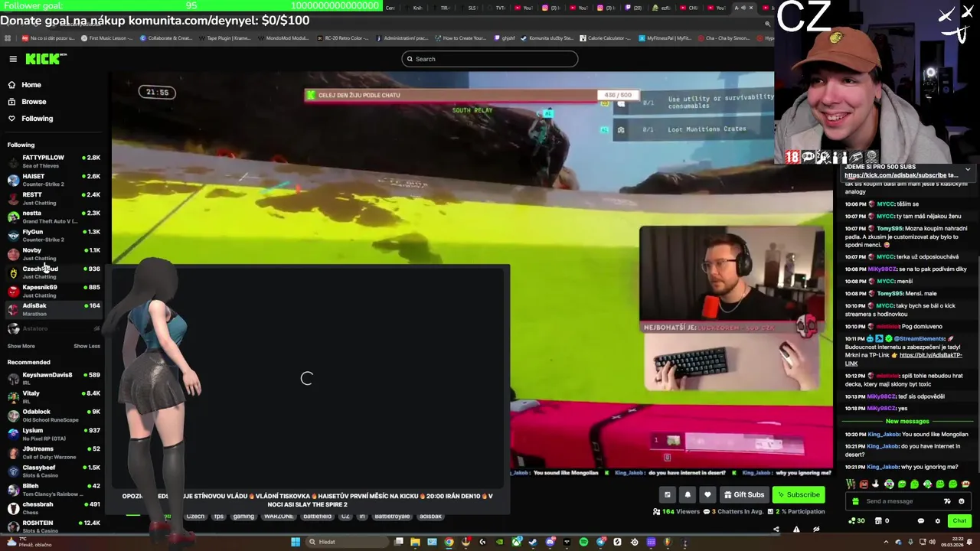Open the shop icon showing 0

coord(882,521)
